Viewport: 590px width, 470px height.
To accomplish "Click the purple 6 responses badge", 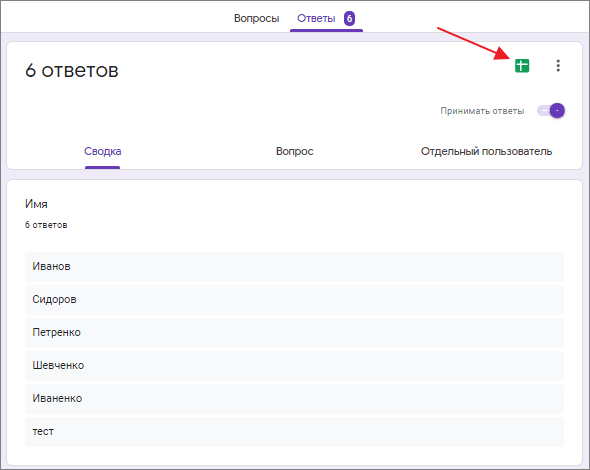I will pos(349,18).
